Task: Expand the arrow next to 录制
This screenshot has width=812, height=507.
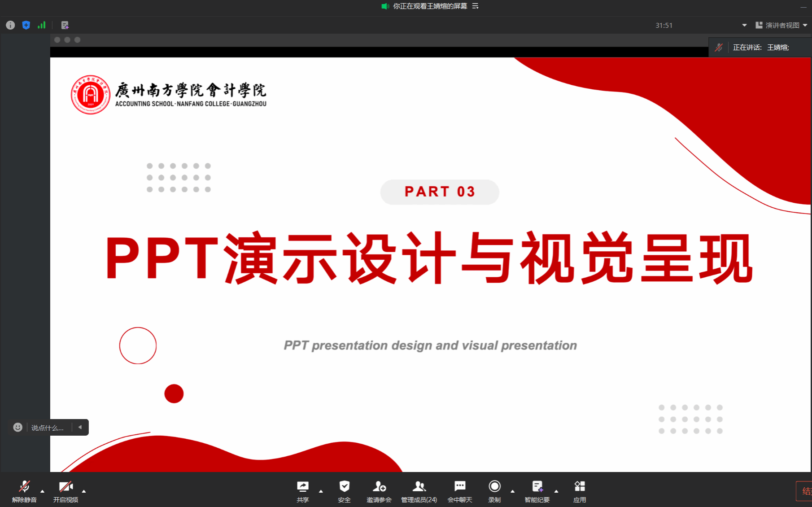Action: (512, 491)
